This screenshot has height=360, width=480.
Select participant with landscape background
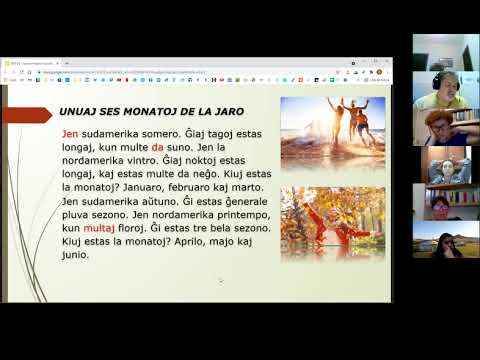[x=446, y=239]
